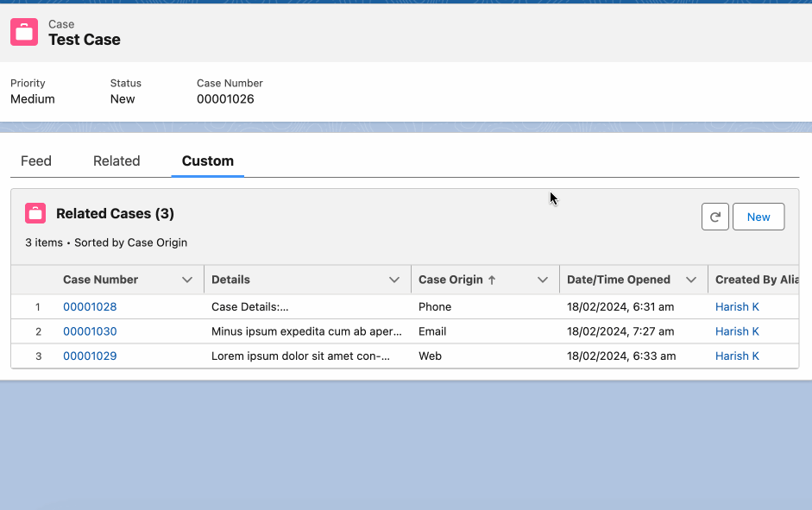Click the pink Case briefcase icon in header

click(24, 32)
